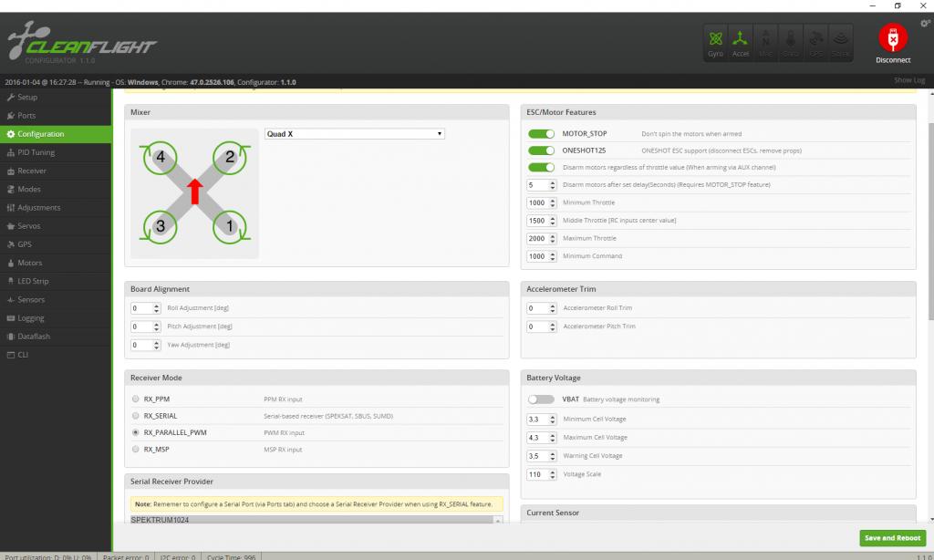The image size is (934, 560).
Task: Click the GPS sensor indicator icon
Action: 815,43
